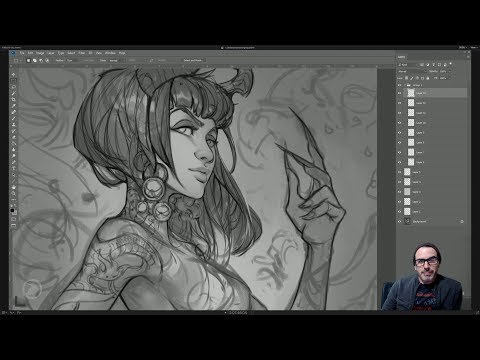Collapse the Group 1 folder arrow

click(x=405, y=85)
